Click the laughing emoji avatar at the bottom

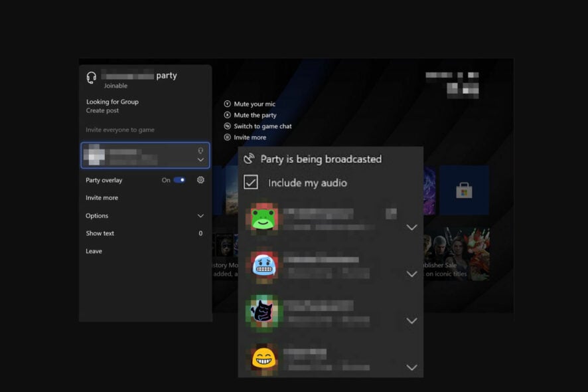(263, 356)
